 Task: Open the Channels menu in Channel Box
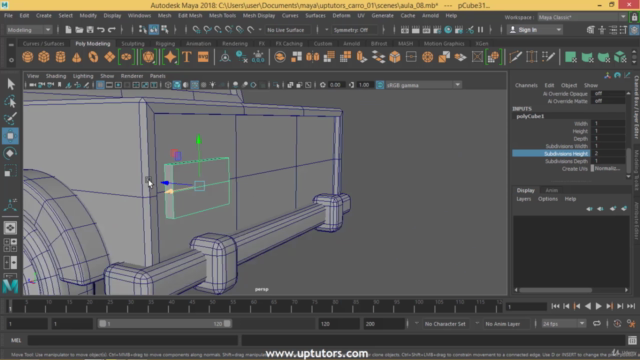[526, 85]
